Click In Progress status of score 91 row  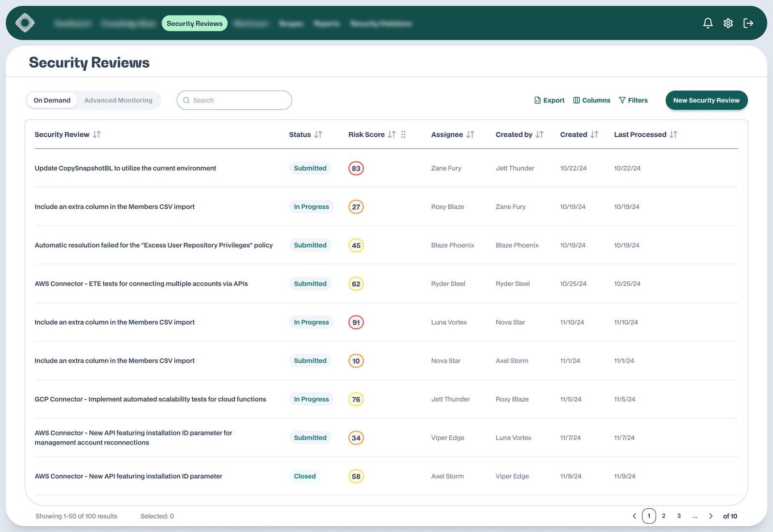click(x=312, y=322)
